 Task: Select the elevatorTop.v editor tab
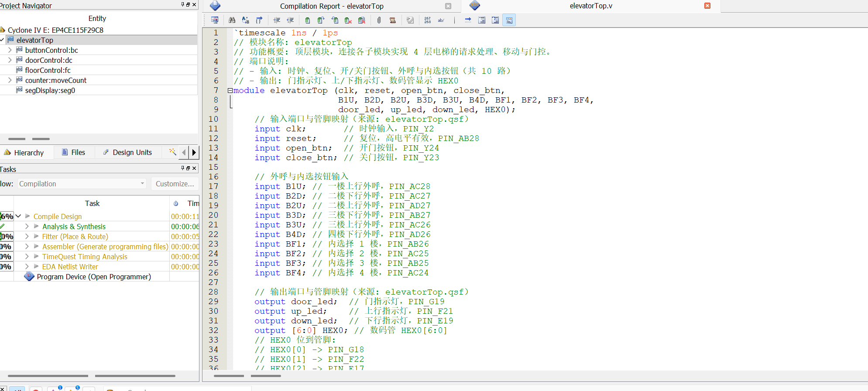[x=591, y=6]
